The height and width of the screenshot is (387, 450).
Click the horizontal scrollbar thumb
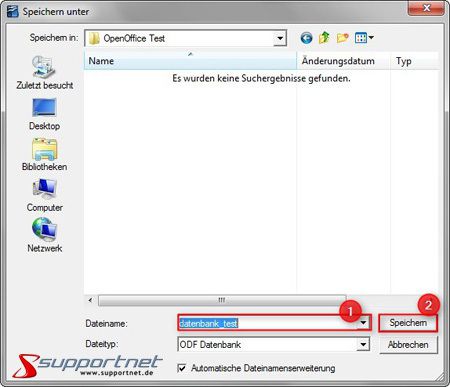(222, 300)
